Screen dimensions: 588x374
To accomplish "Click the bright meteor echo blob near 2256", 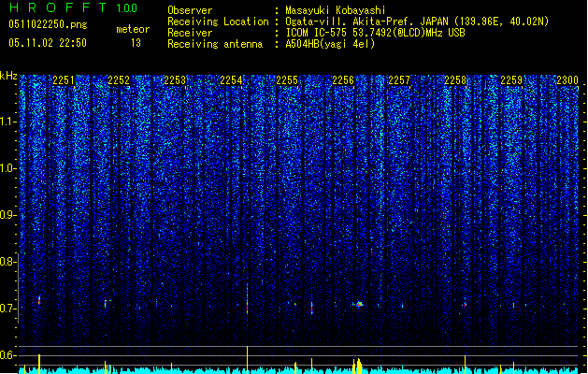I will (359, 304).
